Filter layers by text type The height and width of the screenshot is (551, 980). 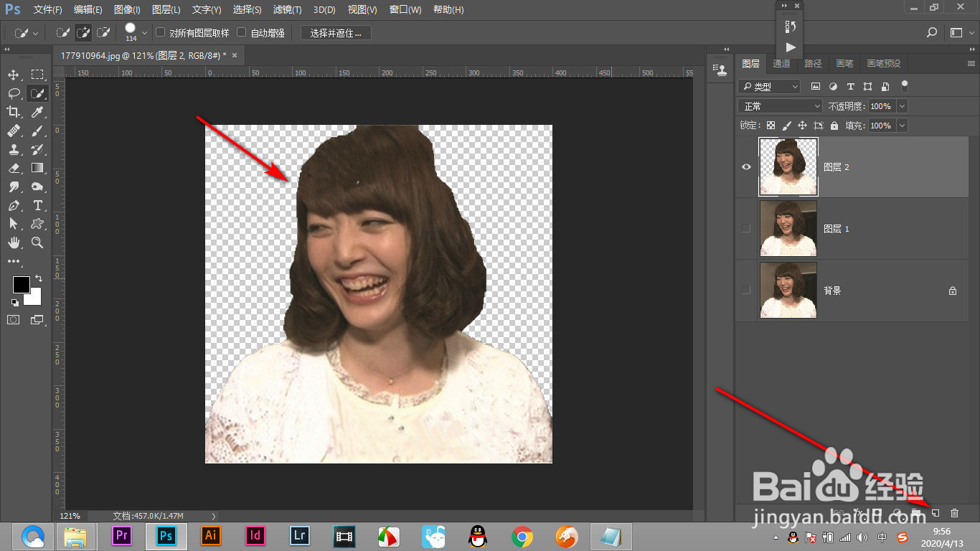tap(851, 86)
